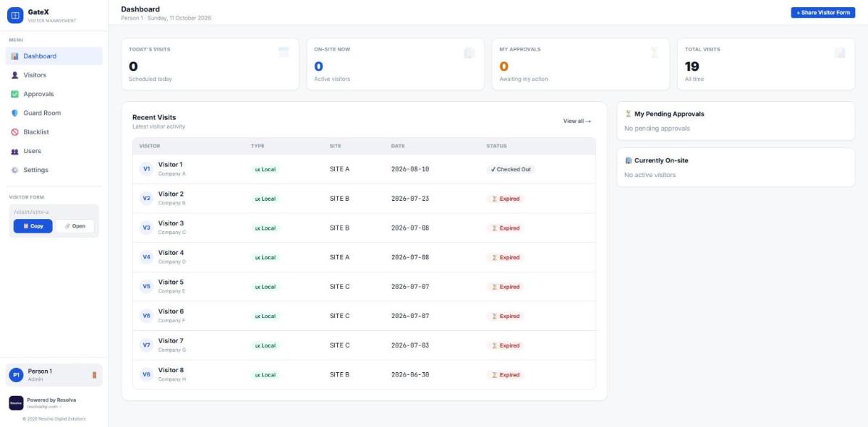
Task: Go to the Visitors page
Action: click(54, 75)
